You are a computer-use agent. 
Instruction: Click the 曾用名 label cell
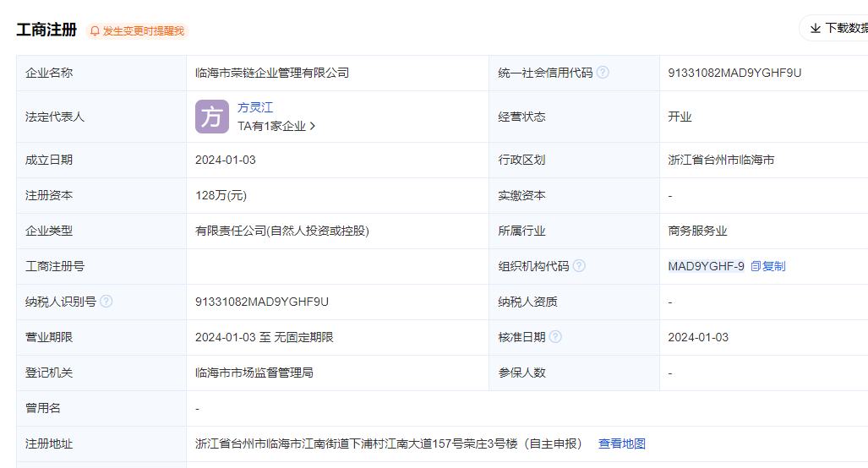(101, 408)
